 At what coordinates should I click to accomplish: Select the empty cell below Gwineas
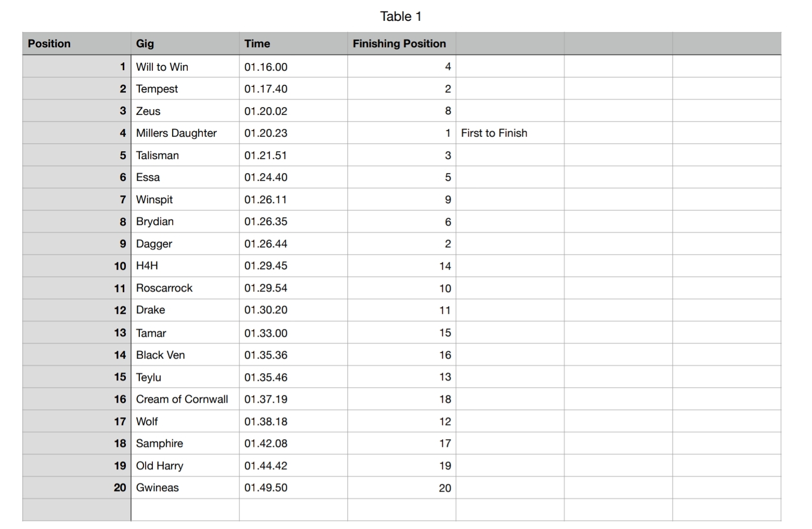coord(185,510)
